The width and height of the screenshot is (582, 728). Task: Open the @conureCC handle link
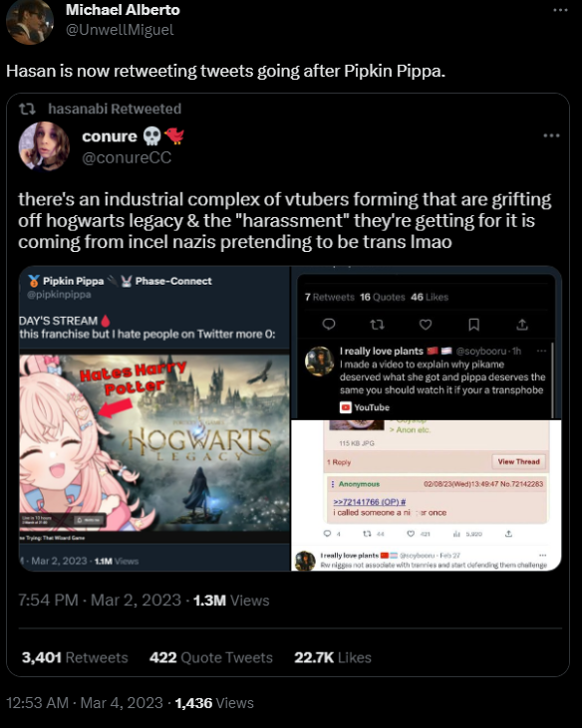[127, 158]
